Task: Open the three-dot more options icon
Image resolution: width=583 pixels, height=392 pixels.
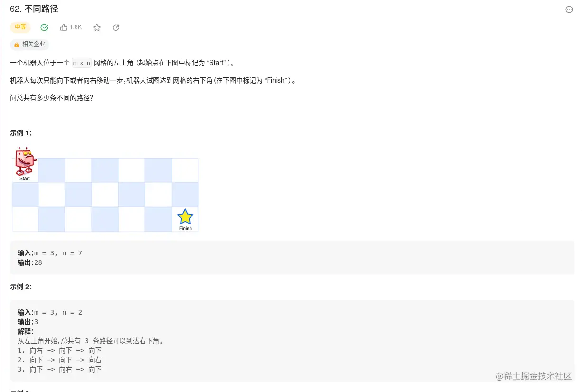Action: click(569, 9)
